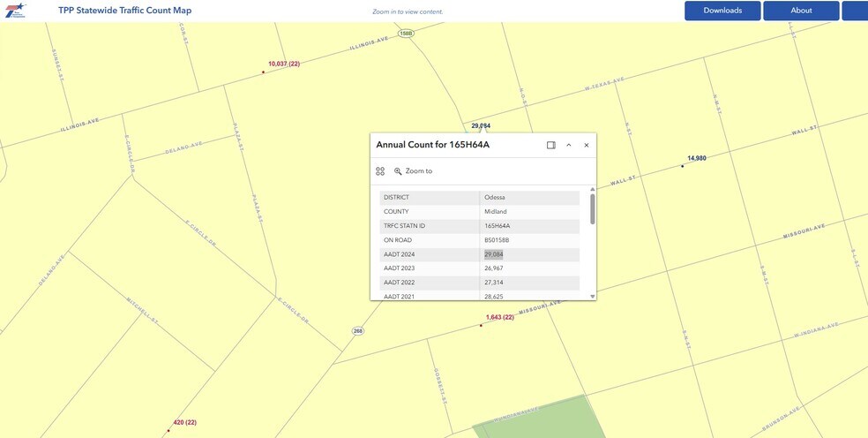Collapse the Annual Count popup
This screenshot has width=868, height=438.
point(568,145)
